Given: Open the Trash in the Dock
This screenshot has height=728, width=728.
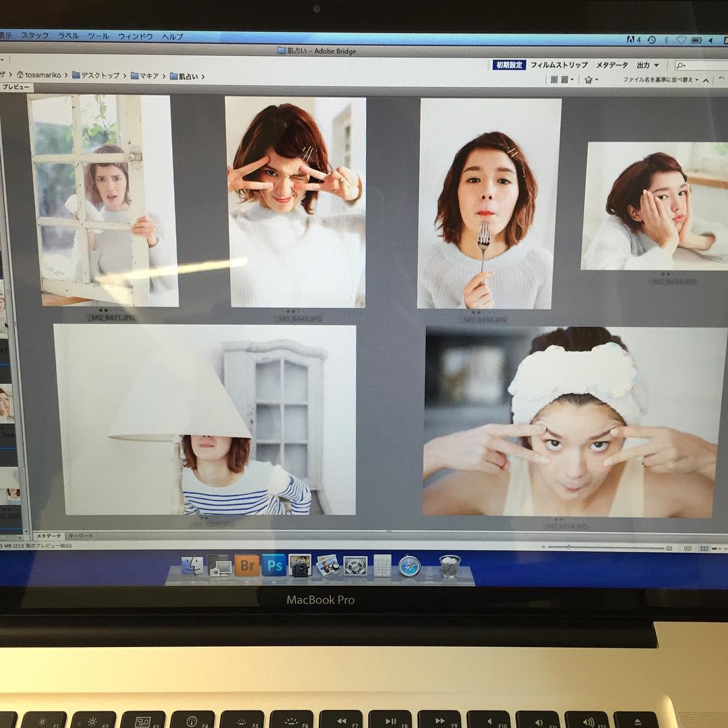Looking at the screenshot, I should (450, 566).
